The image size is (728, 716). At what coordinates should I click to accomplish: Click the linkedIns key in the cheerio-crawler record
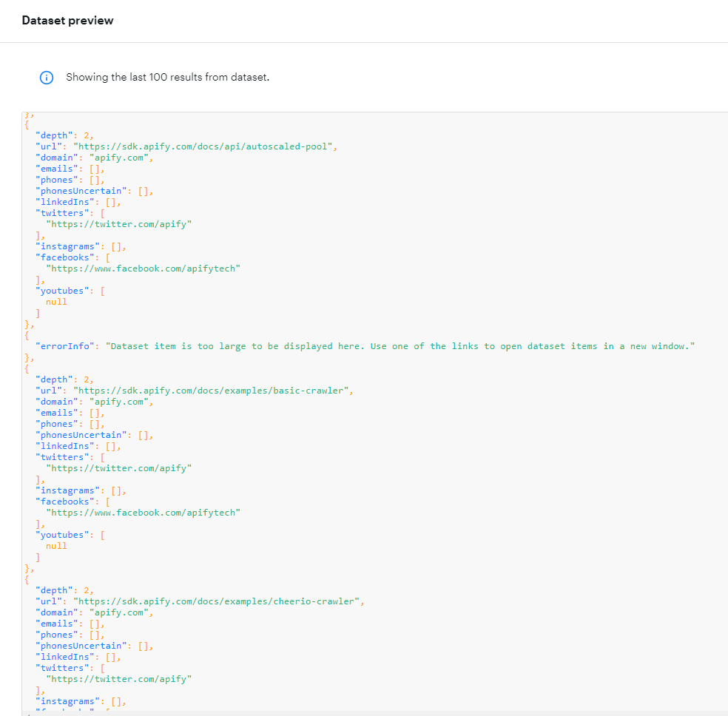pyautogui.click(x=65, y=657)
